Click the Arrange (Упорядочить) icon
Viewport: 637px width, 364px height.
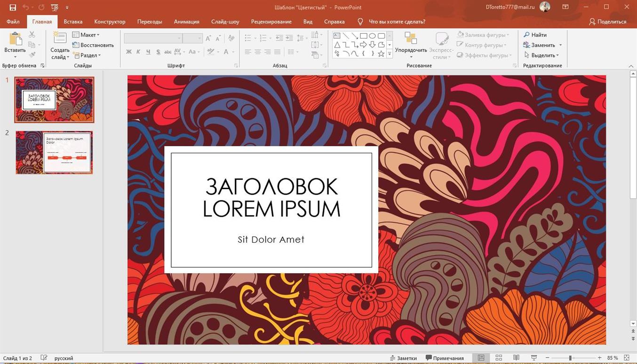(411, 39)
